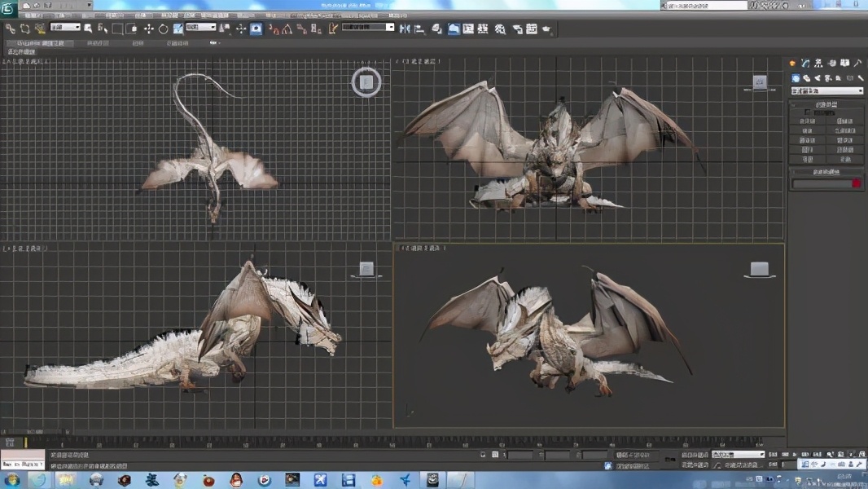868x489 pixels.
Task: Select the Shapes category in Create panel
Action: 807,78
